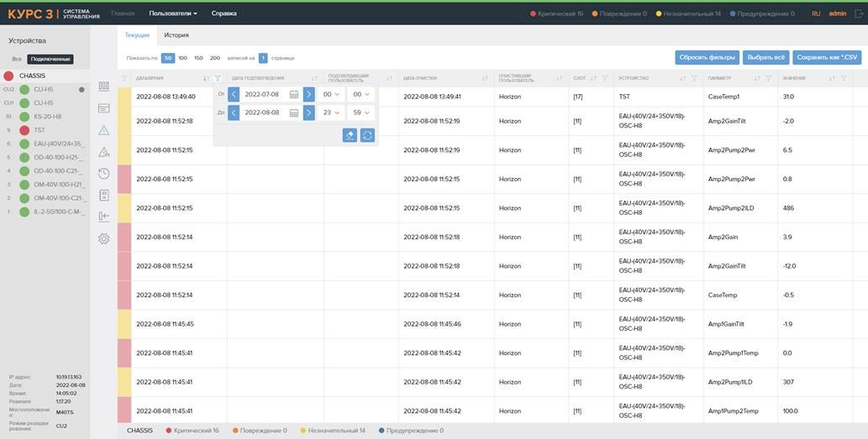Set records per page to 100
The width and height of the screenshot is (868, 439).
tap(183, 58)
